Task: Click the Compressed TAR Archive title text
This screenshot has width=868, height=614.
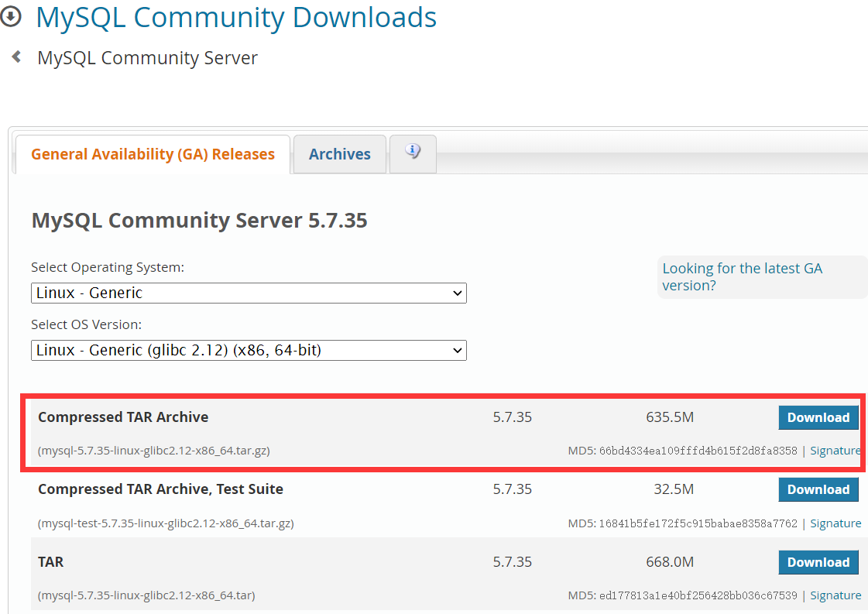Action: coord(123,417)
